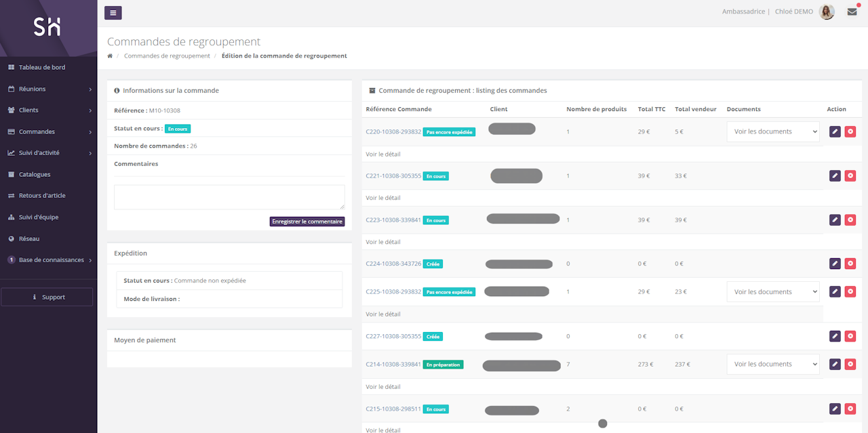The height and width of the screenshot is (433, 868).
Task: Open documents dropdown for order C214-10308-339841
Action: (x=772, y=364)
